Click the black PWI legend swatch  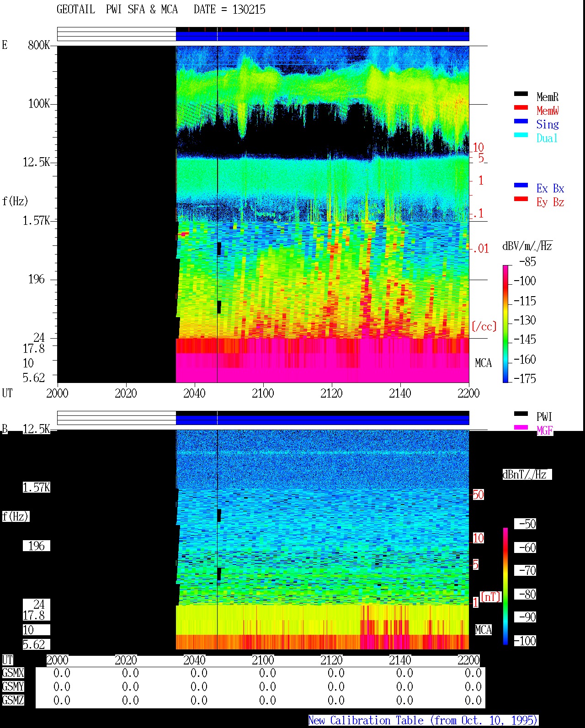(x=521, y=414)
